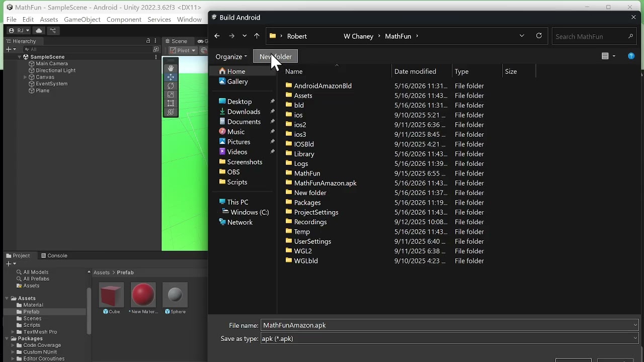Click the Search MathFun field
644x362 pixels.
coord(594,36)
